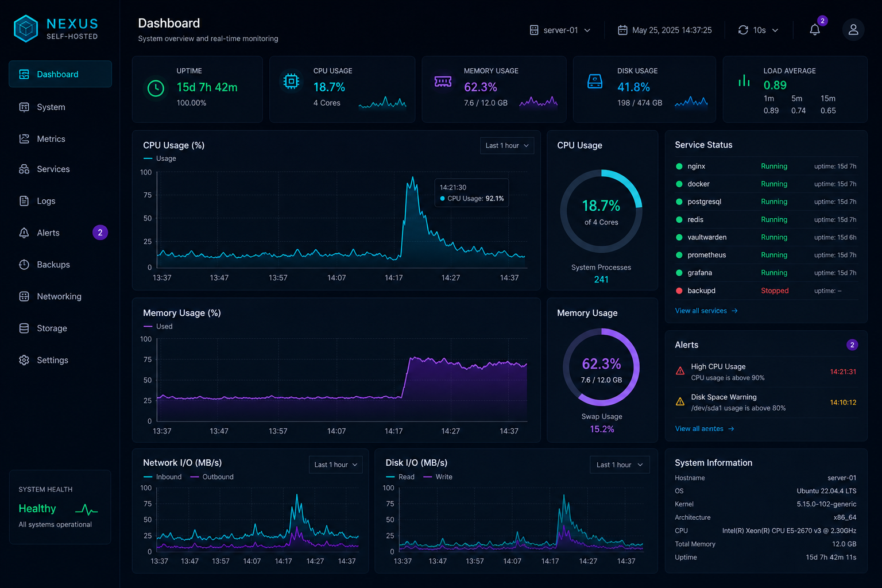
Task: Click the Storage database icon
Action: coord(24,328)
